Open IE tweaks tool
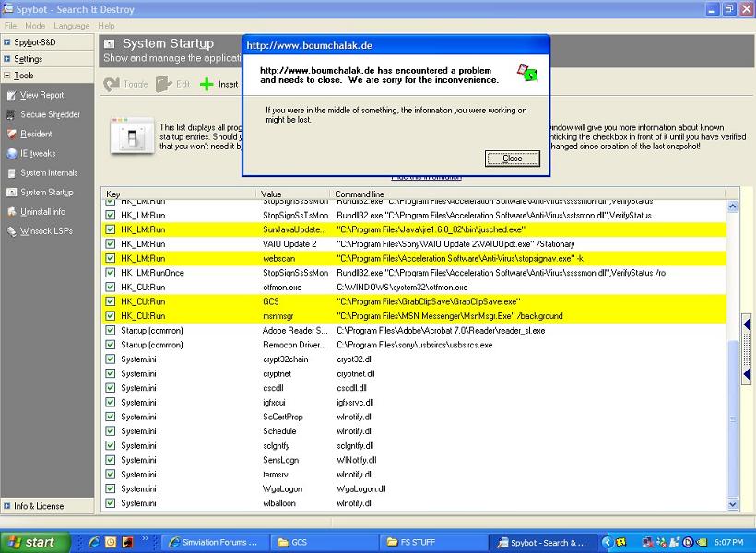 [38, 154]
